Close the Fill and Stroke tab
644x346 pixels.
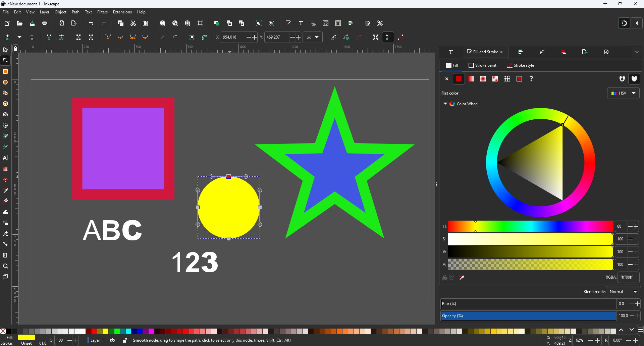tap(501, 52)
